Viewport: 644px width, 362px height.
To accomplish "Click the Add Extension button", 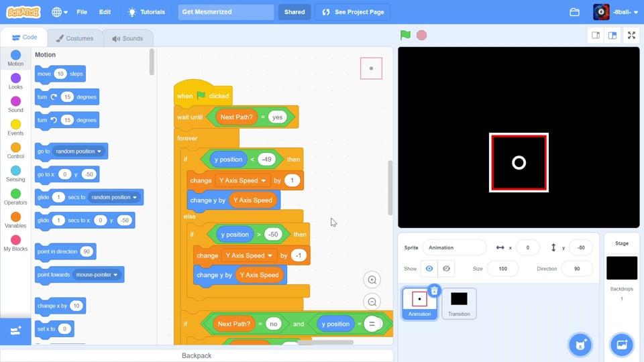I will 15,330.
